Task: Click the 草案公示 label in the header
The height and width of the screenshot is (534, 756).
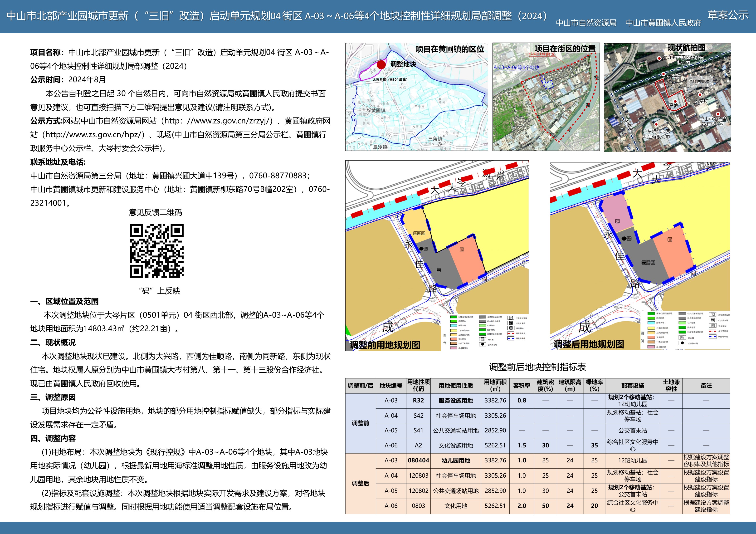Action: click(728, 15)
